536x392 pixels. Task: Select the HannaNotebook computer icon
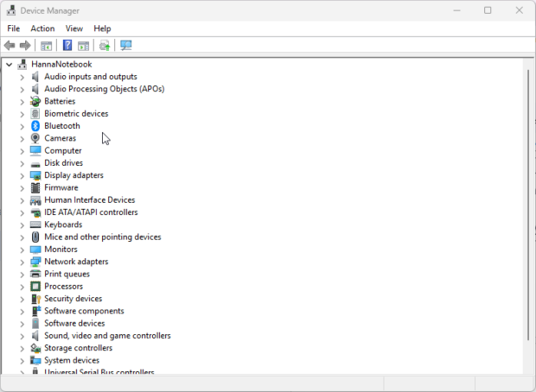22,64
